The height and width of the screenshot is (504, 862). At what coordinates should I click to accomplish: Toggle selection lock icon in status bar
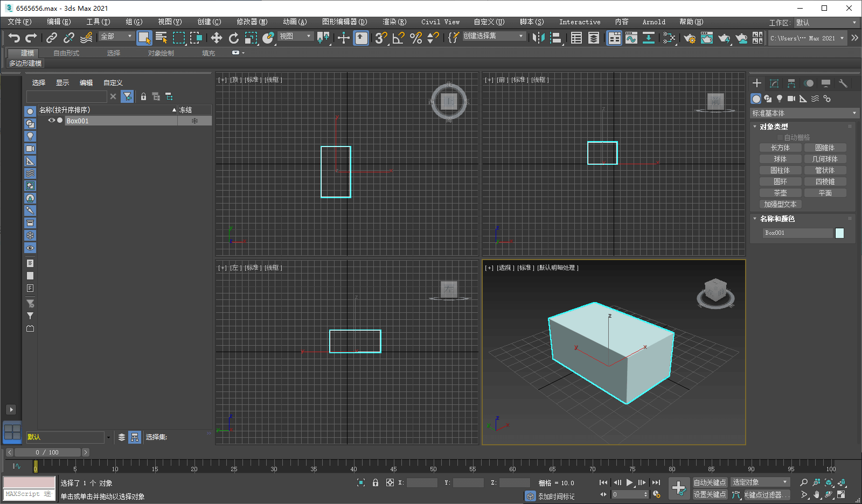376,482
